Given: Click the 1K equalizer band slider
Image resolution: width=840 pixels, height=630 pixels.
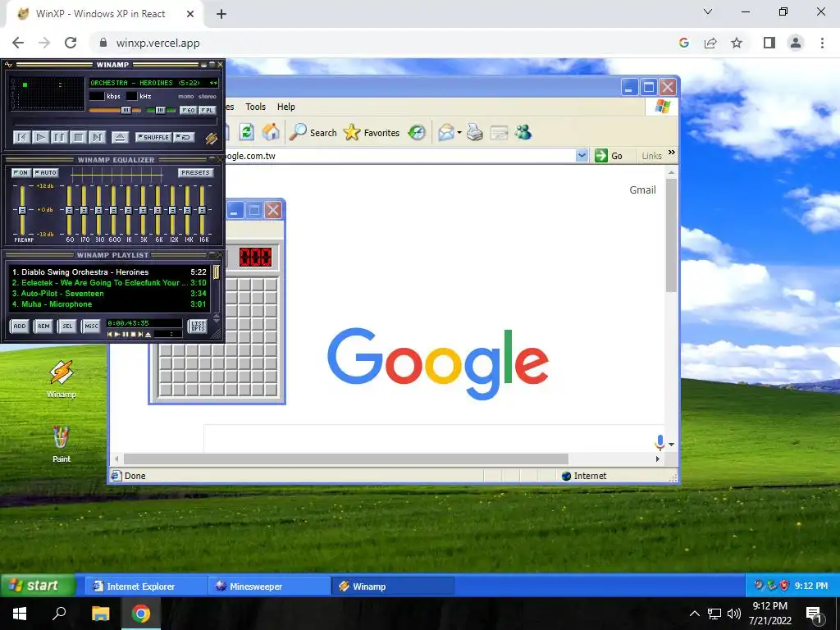Looking at the screenshot, I should [x=128, y=210].
